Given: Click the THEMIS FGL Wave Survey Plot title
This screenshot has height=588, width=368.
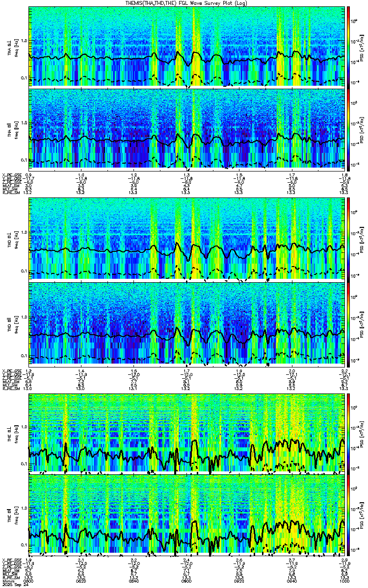Looking at the screenshot, I should tap(186, 3).
